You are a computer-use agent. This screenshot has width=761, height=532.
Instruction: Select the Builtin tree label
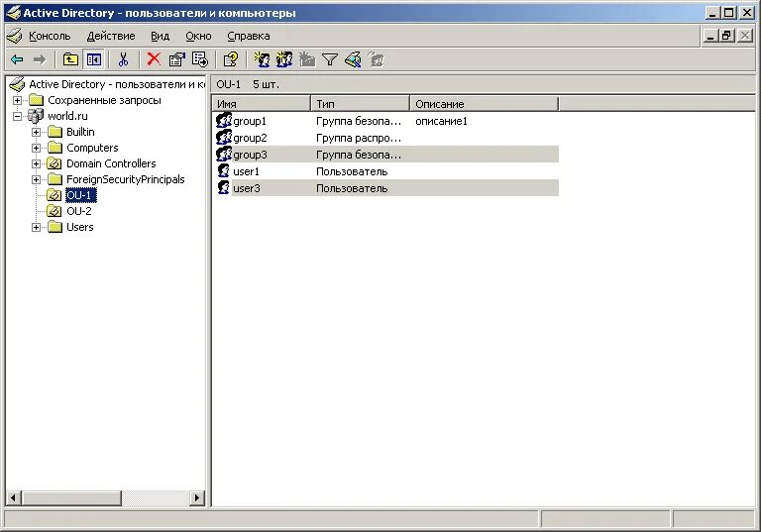[80, 132]
